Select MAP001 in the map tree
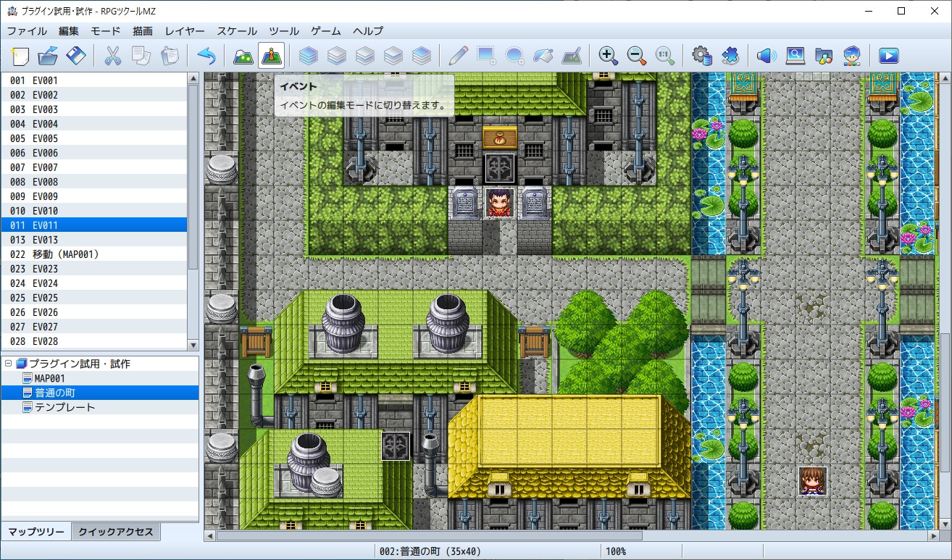The width and height of the screenshot is (952, 560). [49, 378]
